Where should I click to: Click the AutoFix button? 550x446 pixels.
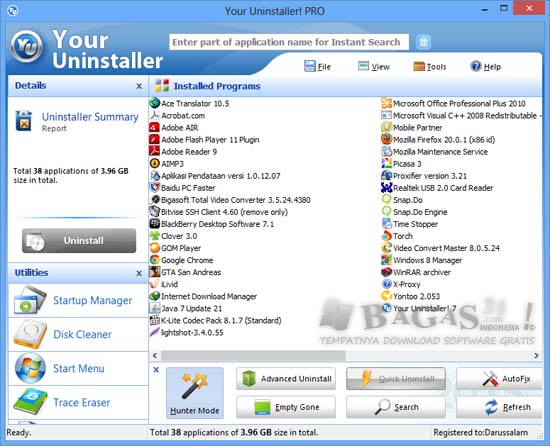click(x=499, y=379)
